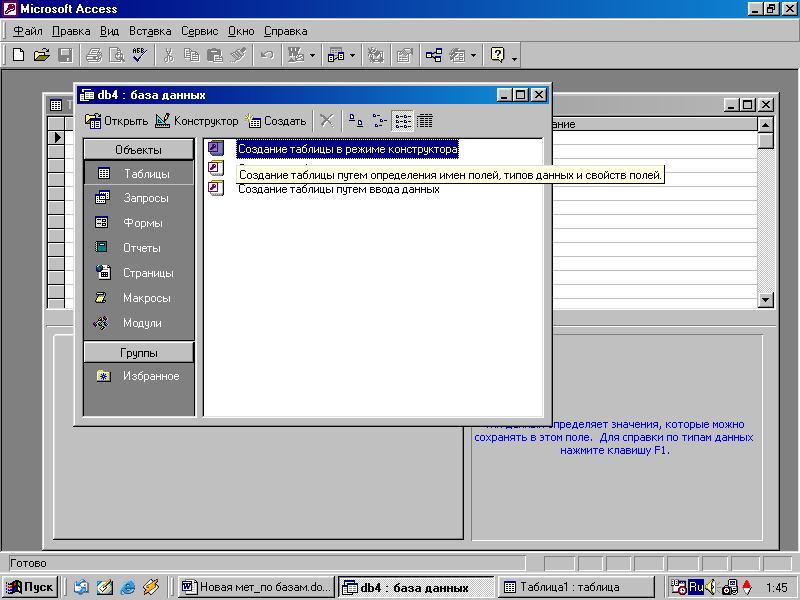Click the Объекты bar header

click(x=138, y=149)
